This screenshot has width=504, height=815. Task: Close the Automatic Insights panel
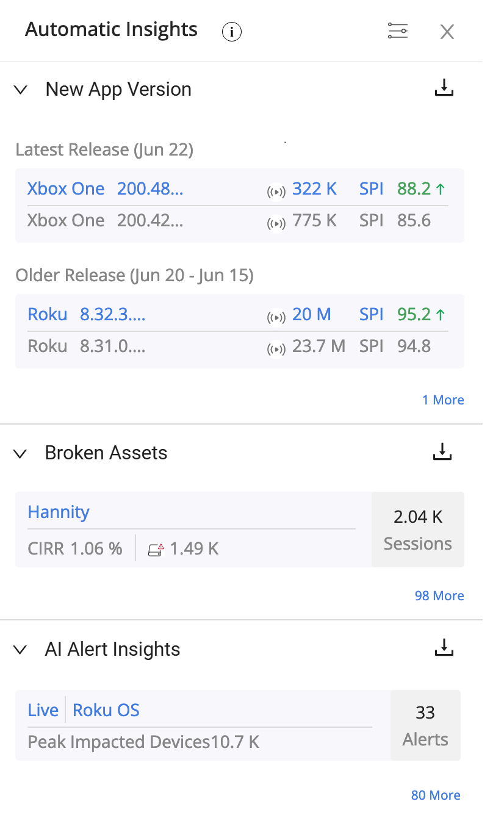447,32
